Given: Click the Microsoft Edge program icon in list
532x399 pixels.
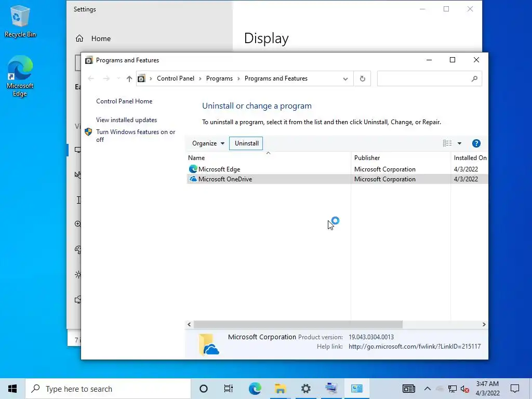Looking at the screenshot, I should [x=193, y=169].
